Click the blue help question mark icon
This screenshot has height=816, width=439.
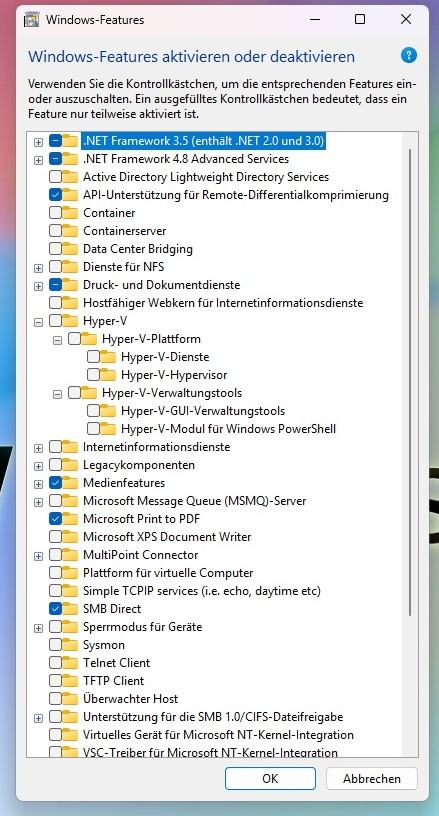tap(408, 55)
